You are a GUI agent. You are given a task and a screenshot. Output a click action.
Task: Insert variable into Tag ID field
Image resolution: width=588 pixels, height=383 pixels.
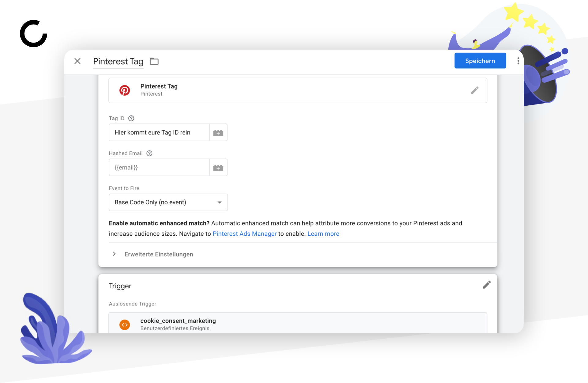(x=218, y=132)
